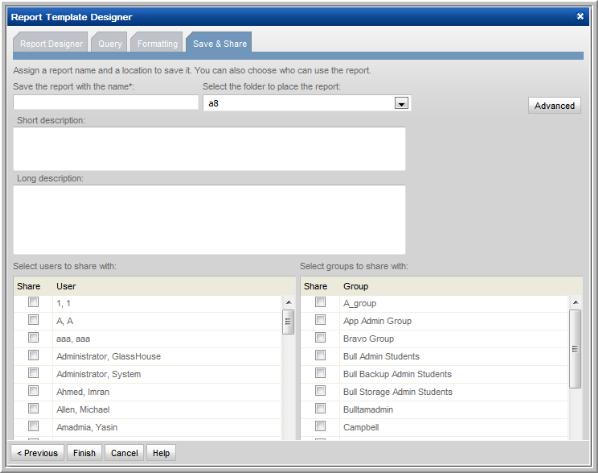Screen dimensions: 598x473
Task: Toggle Share for user aaa, aaa
Action: point(34,338)
